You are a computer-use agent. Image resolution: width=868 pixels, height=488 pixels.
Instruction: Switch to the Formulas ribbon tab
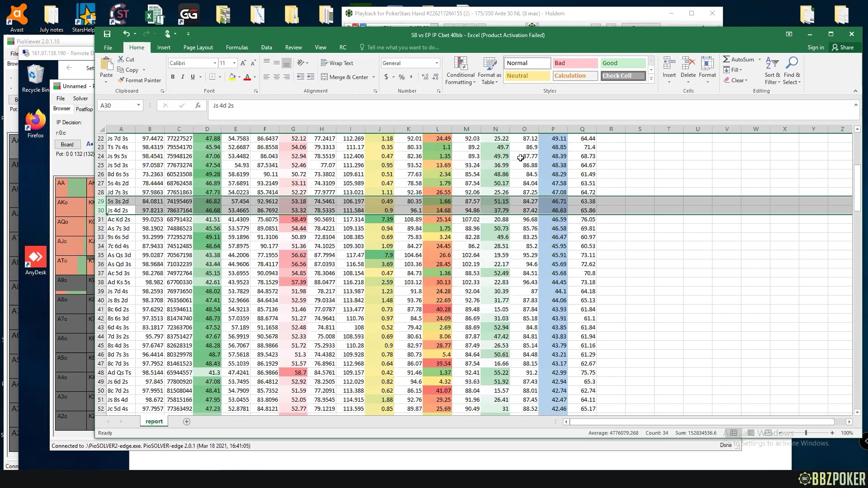click(237, 47)
